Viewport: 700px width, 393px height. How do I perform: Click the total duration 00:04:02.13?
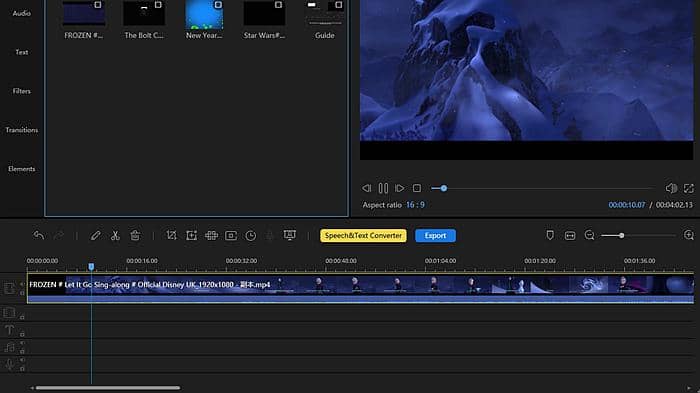click(x=674, y=205)
